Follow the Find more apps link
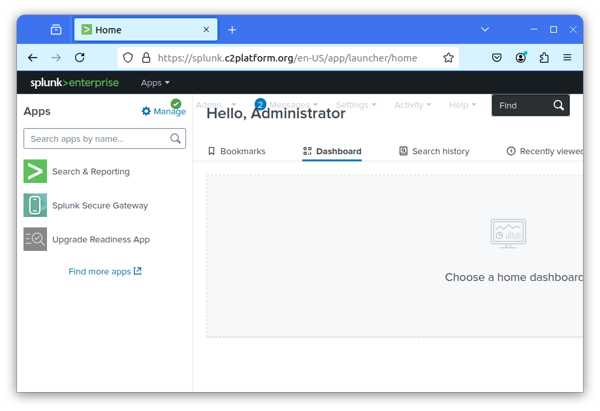This screenshot has width=600, height=411. coord(104,271)
